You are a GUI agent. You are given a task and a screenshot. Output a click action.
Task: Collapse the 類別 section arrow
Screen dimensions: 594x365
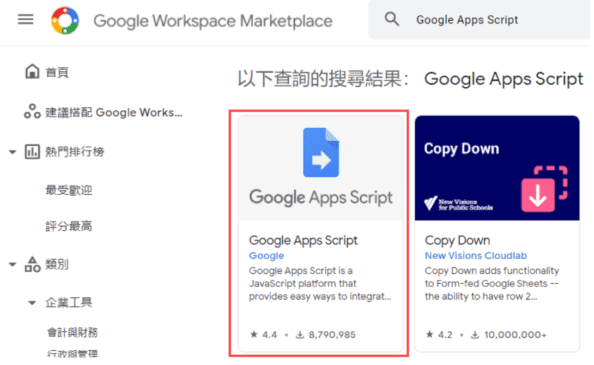click(13, 264)
